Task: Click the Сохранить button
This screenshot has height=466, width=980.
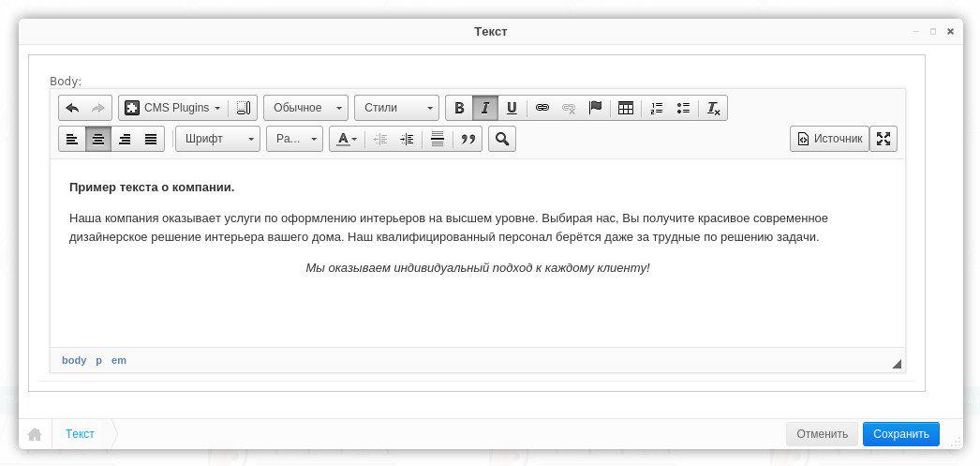Action: pos(900,433)
